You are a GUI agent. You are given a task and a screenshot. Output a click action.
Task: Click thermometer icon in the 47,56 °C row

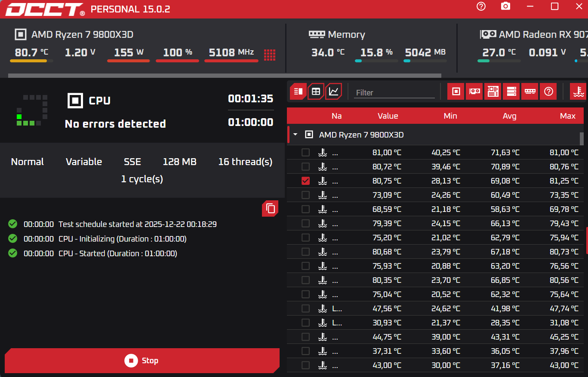(x=322, y=309)
